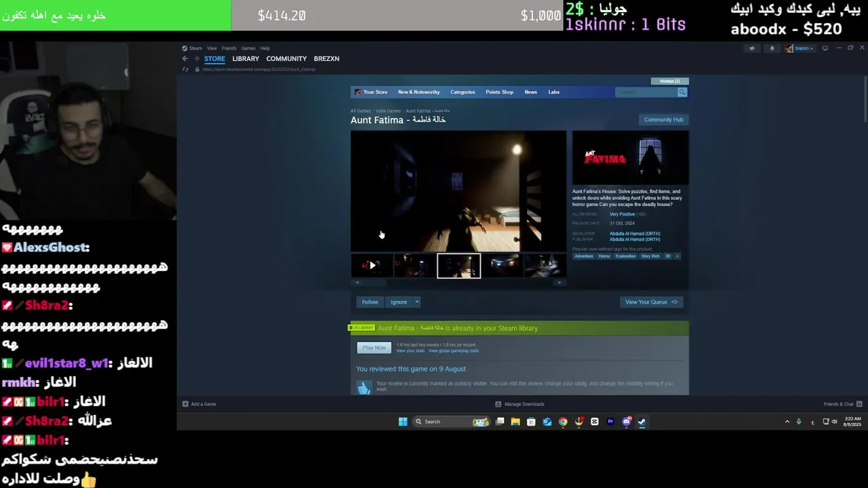Viewport: 868px width, 488px height.
Task: Click the Indie Games breadcrumb
Action: 389,111
